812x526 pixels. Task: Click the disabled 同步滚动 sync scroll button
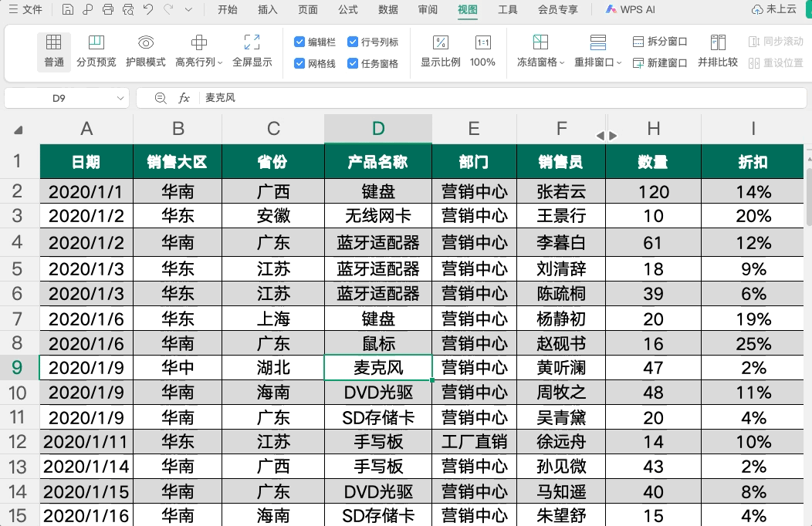[776, 42]
